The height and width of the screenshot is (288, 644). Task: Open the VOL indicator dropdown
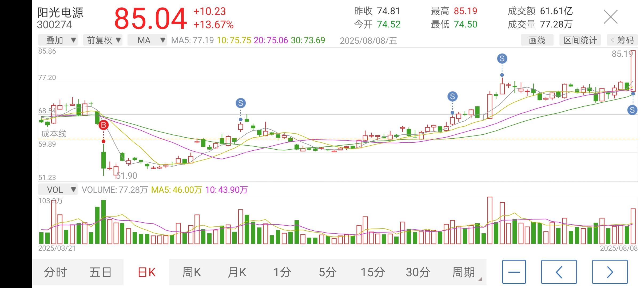tap(58, 190)
